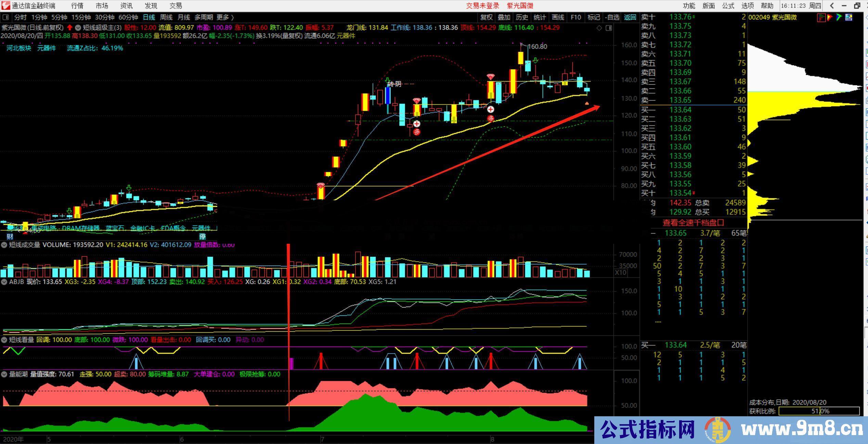Screen dimensions: 868x444
Task: Click the red chip distribution bars icon
Action: click(821, 17)
